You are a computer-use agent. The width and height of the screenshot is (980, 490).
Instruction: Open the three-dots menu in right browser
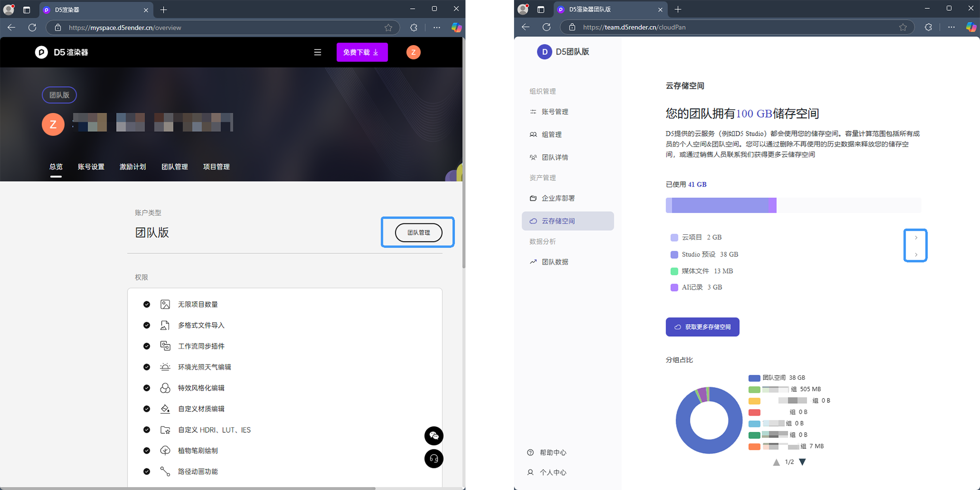pos(951,27)
